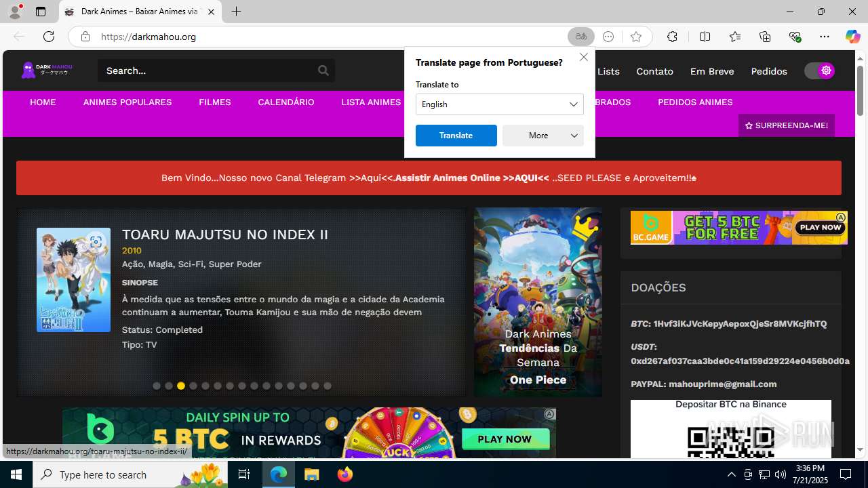This screenshot has width=868, height=488.
Task: Refresh the current page
Action: tap(49, 37)
